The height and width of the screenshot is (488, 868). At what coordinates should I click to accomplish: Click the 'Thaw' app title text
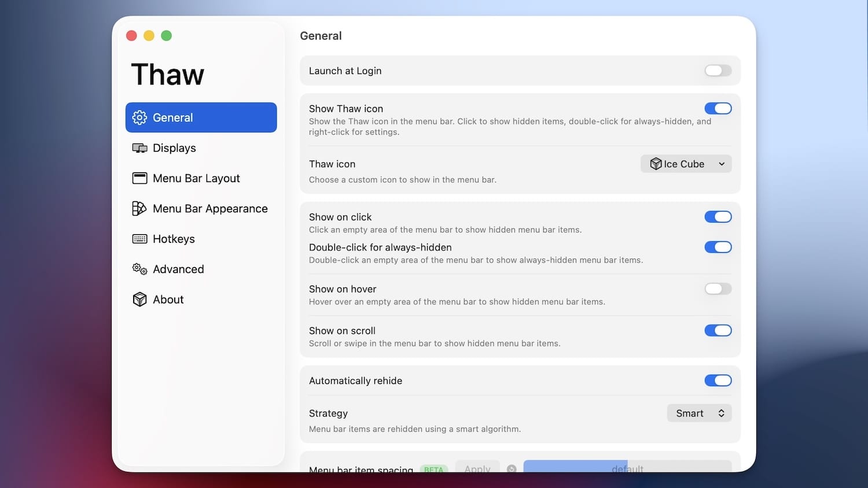(168, 75)
